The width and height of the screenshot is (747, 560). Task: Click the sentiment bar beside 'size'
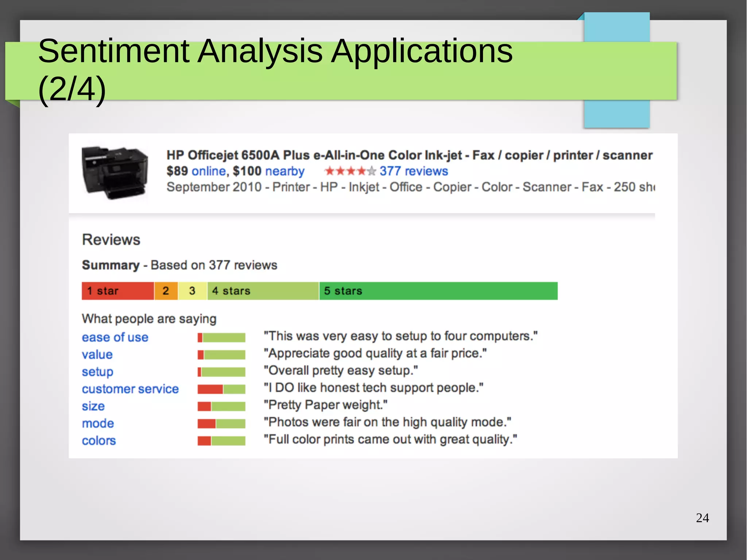tap(221, 406)
